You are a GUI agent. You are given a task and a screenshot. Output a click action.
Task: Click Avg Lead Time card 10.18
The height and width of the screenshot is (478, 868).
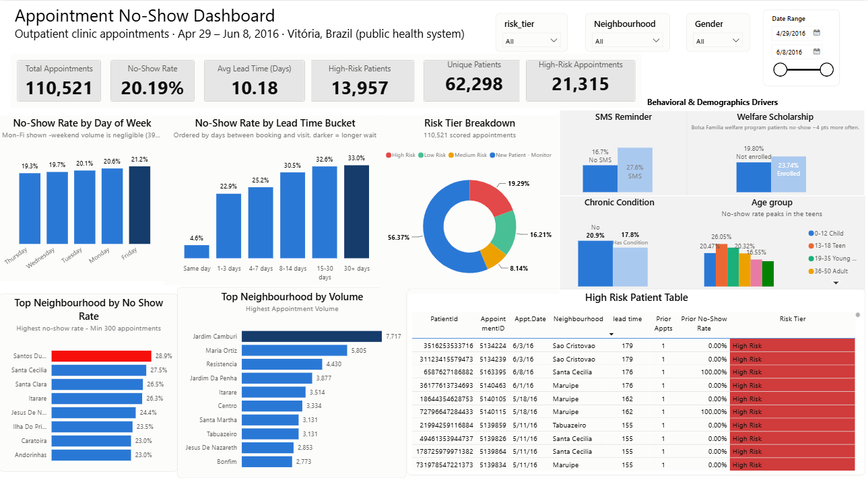(254, 81)
